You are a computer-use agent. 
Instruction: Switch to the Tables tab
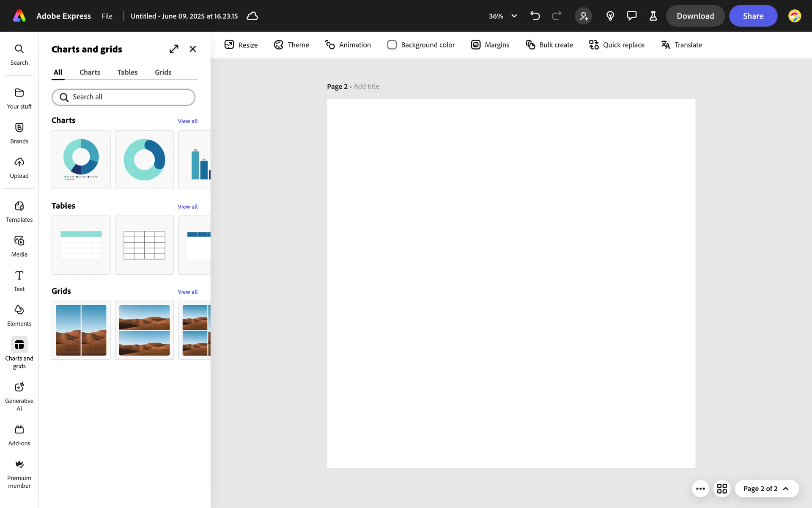(x=127, y=72)
